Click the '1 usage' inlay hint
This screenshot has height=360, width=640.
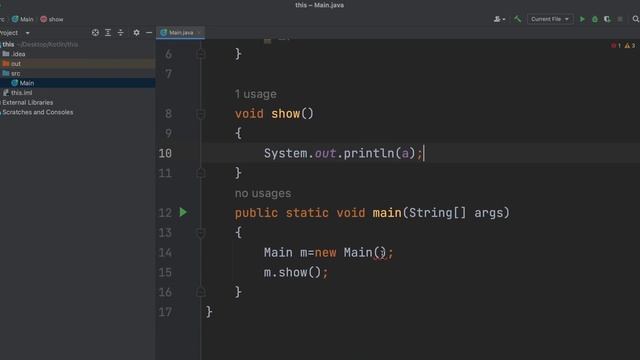coord(256,94)
